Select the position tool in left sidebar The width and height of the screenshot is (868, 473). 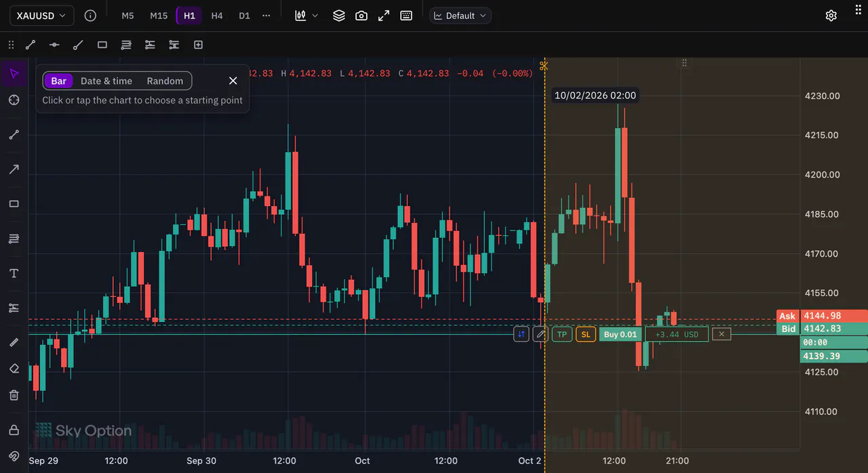pyautogui.click(x=14, y=308)
